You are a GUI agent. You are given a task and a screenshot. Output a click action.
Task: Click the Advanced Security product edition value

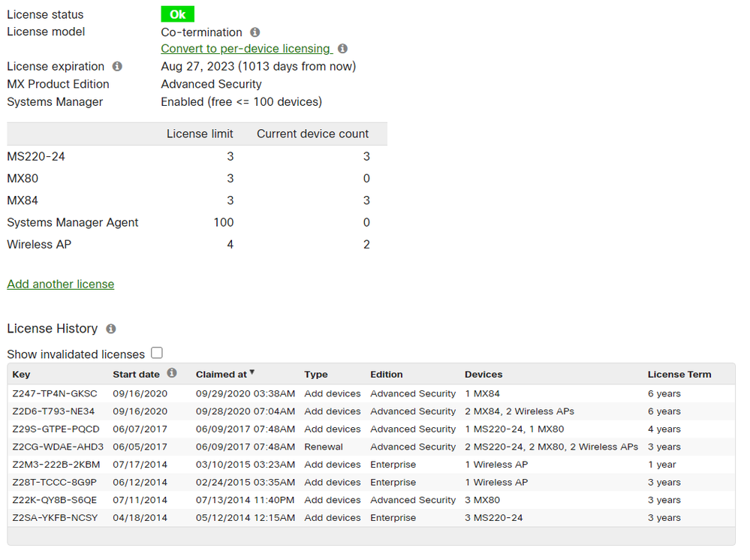pos(212,84)
